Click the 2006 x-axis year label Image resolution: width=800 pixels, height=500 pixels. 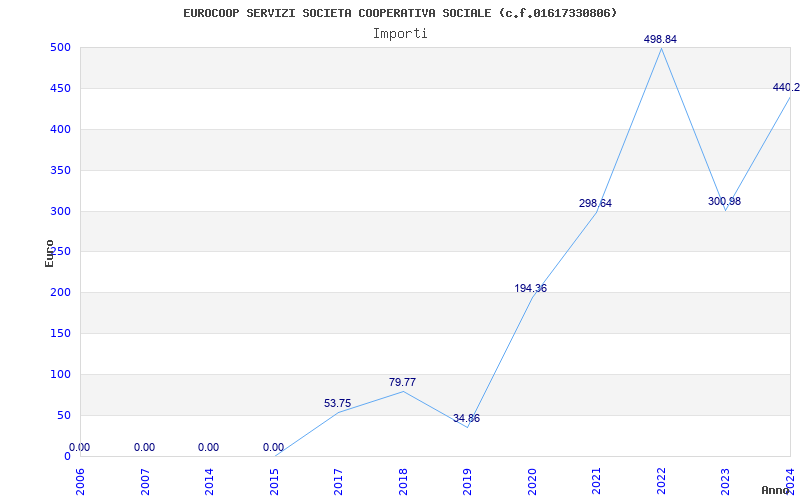80,482
